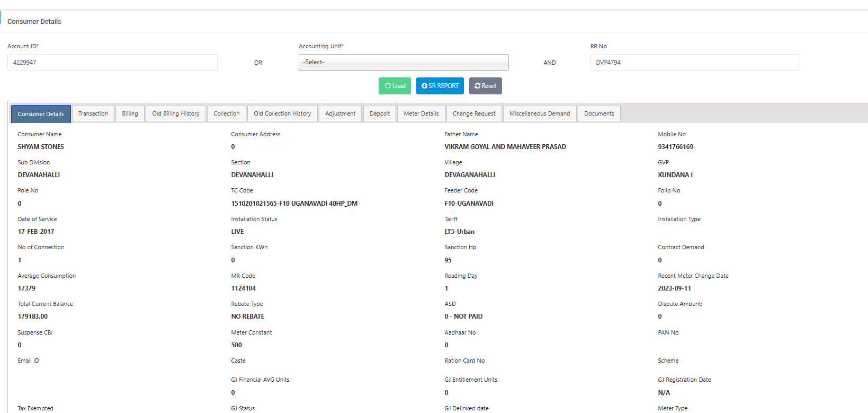868x413 pixels.
Task: Click the SR REPORT download icon
Action: point(424,86)
